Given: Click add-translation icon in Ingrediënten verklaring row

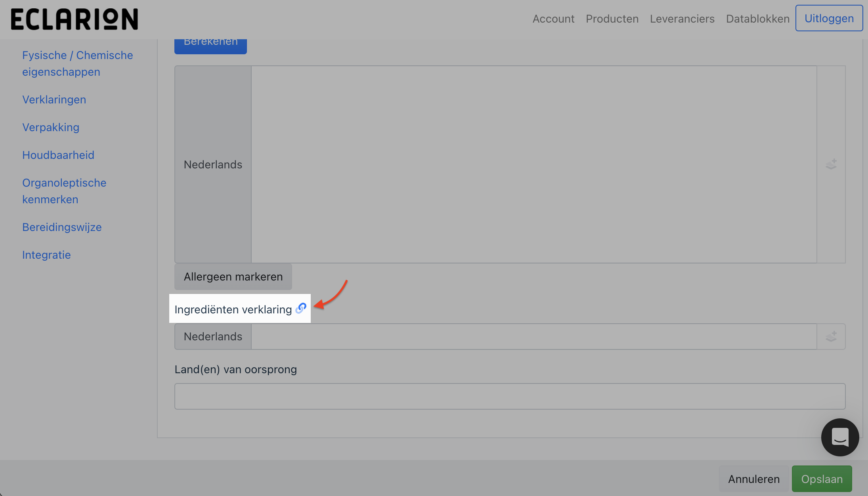Looking at the screenshot, I should pos(831,336).
